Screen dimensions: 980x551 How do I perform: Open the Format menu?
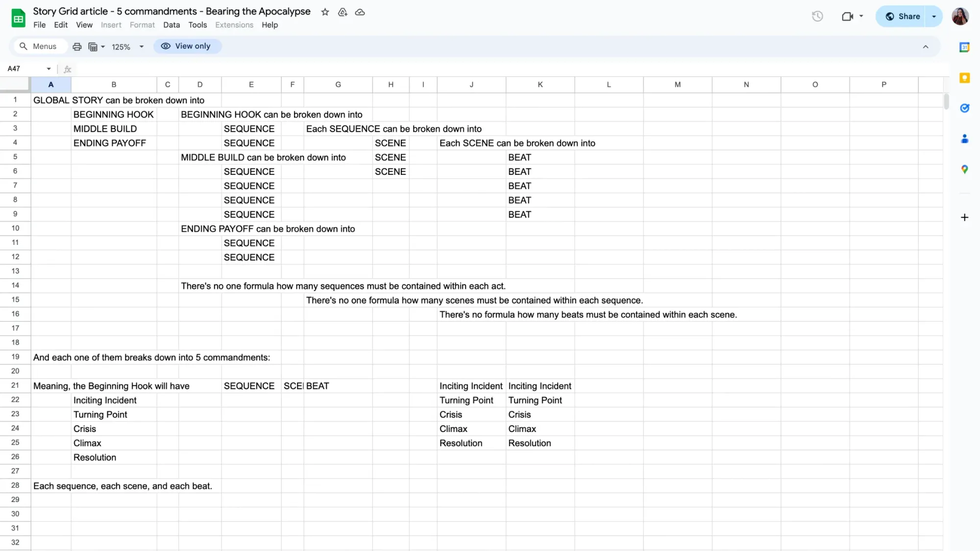(142, 25)
